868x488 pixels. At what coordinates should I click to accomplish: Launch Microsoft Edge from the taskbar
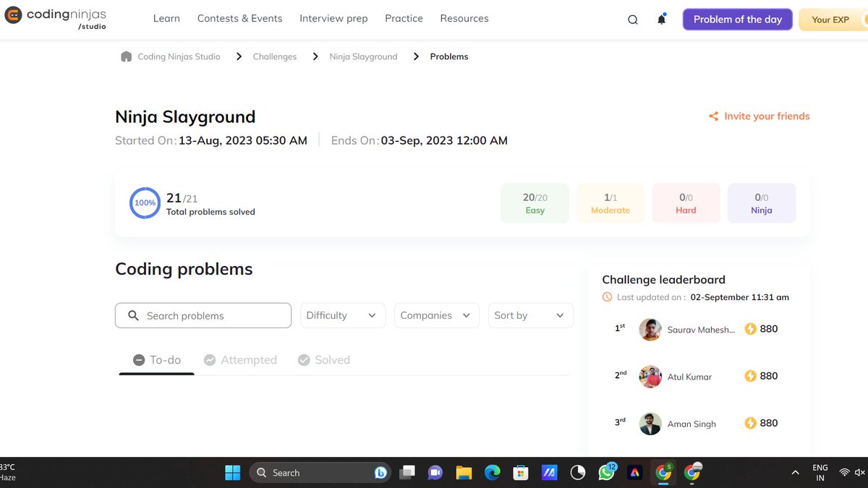(x=492, y=473)
